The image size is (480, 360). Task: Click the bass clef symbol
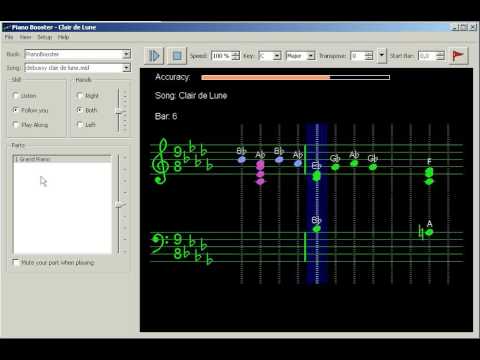click(159, 243)
